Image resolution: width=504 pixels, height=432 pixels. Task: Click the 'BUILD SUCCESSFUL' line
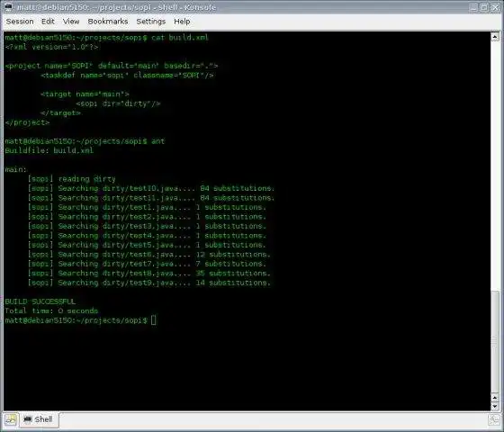pyautogui.click(x=40, y=301)
